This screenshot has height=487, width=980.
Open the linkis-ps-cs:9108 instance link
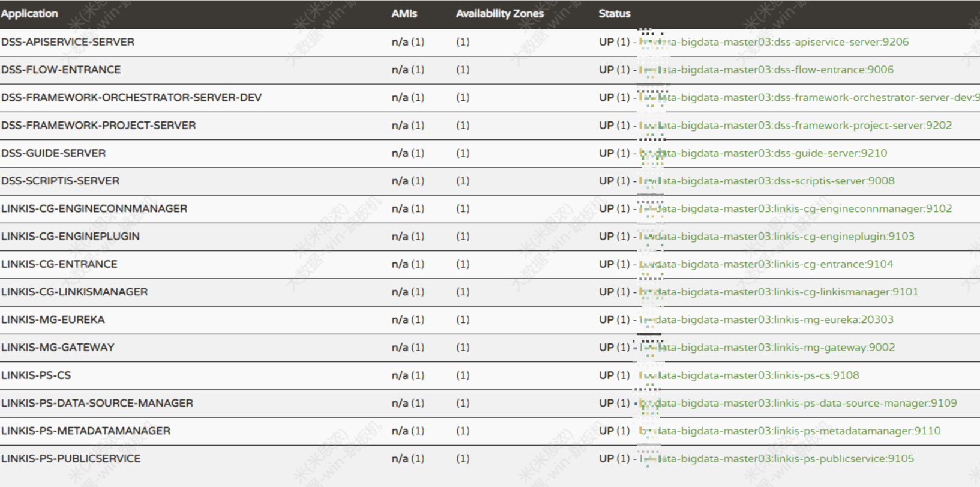pyautogui.click(x=749, y=375)
